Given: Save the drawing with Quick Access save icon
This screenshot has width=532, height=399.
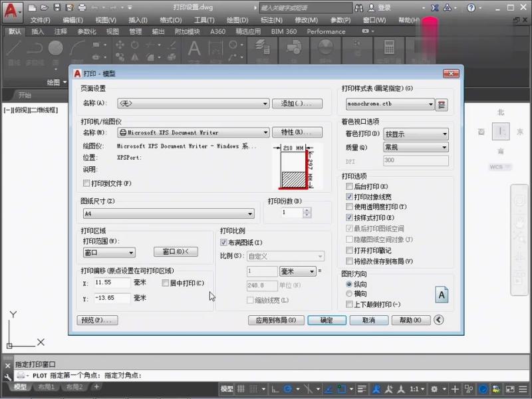Looking at the screenshot, I should click(57, 7).
